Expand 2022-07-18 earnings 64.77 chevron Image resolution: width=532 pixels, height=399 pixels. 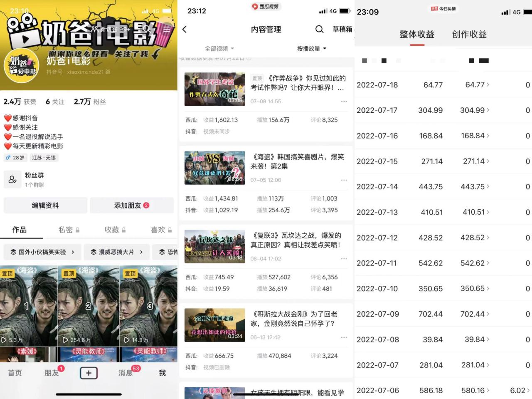pyautogui.click(x=488, y=84)
